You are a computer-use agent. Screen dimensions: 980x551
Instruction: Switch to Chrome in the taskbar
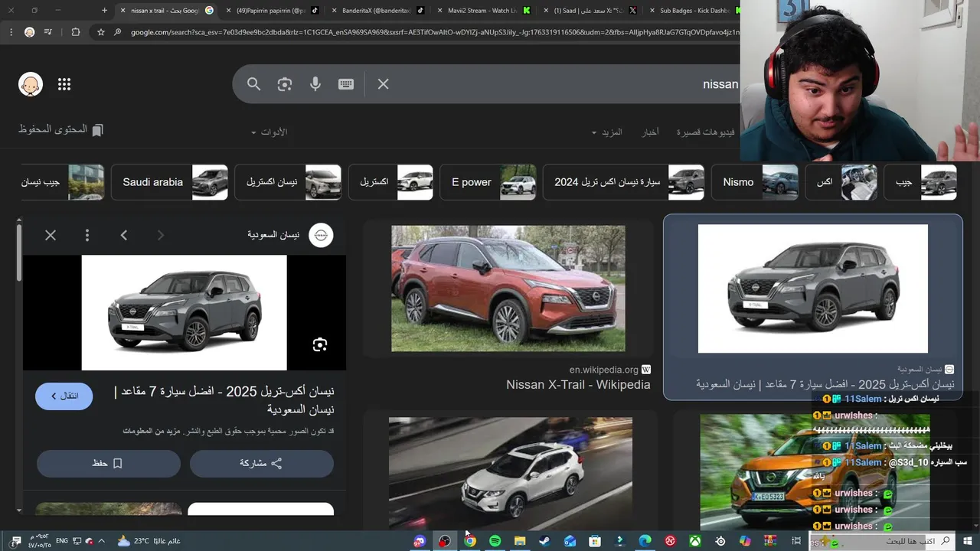(x=469, y=541)
